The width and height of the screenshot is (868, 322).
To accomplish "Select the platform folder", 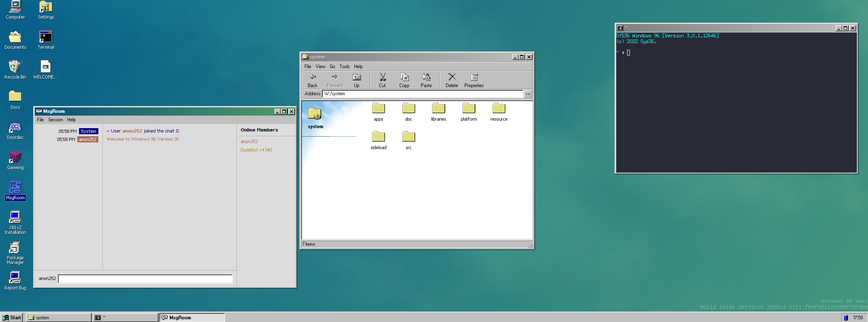I will [469, 112].
